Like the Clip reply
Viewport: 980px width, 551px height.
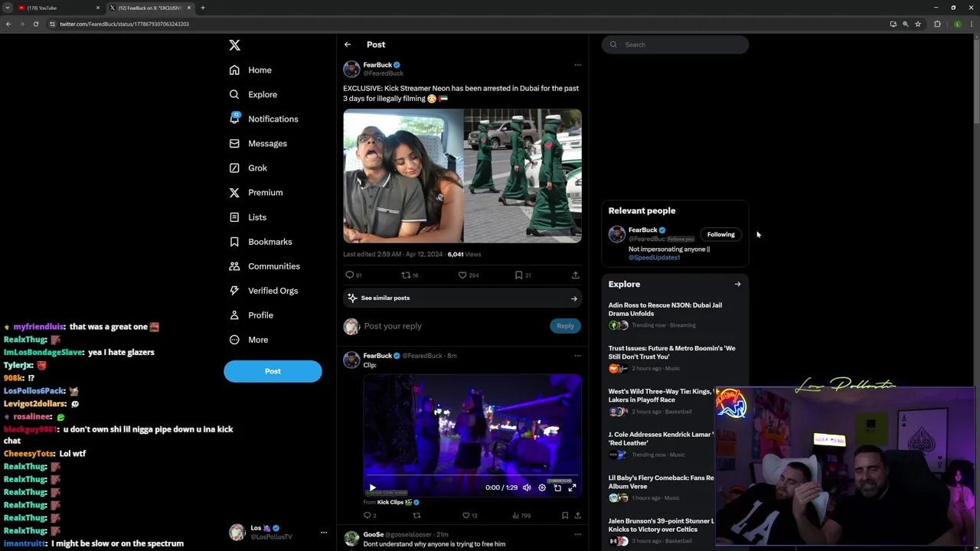click(466, 516)
